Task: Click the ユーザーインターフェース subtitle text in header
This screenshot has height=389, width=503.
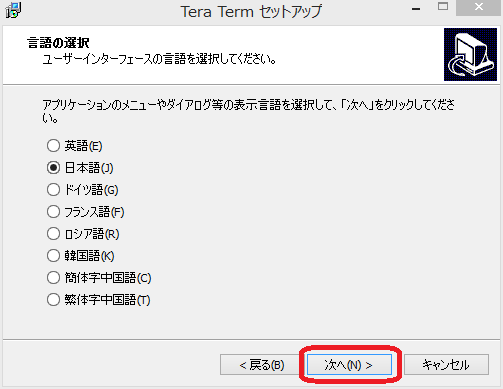Action: tap(159, 59)
